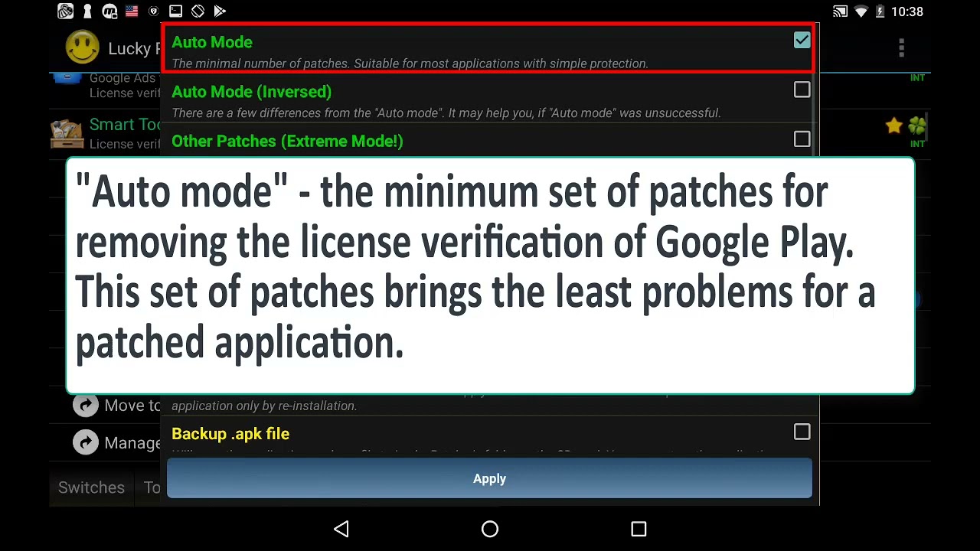Open the Switches tab

[91, 487]
